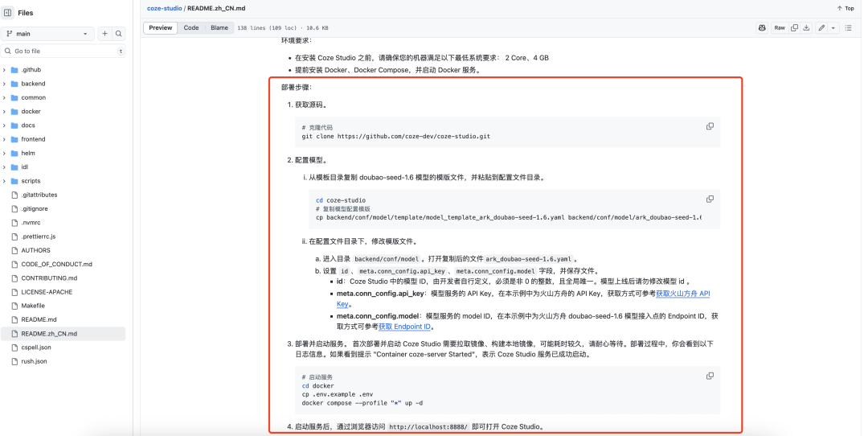Open AUTHORS file
This screenshot has height=436, width=868.
tap(35, 250)
